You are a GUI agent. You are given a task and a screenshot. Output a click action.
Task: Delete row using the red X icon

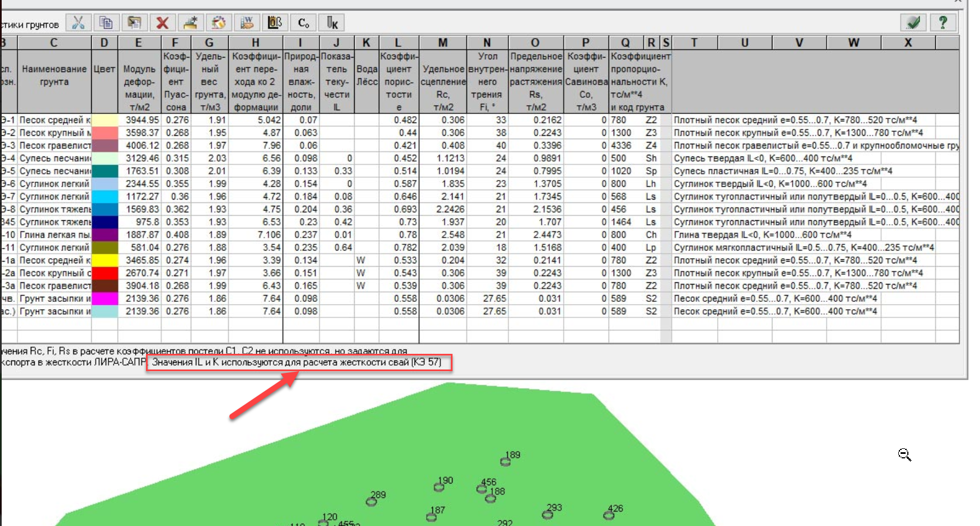pyautogui.click(x=162, y=23)
